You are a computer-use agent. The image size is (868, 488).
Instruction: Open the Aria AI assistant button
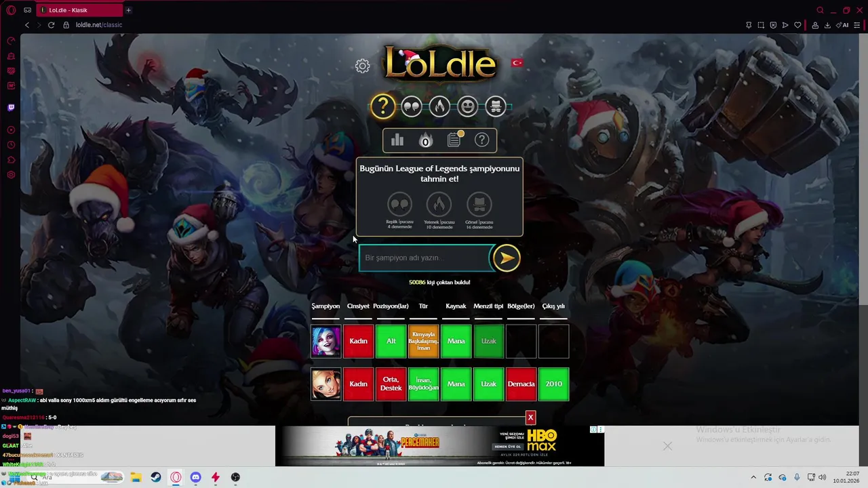[843, 25]
